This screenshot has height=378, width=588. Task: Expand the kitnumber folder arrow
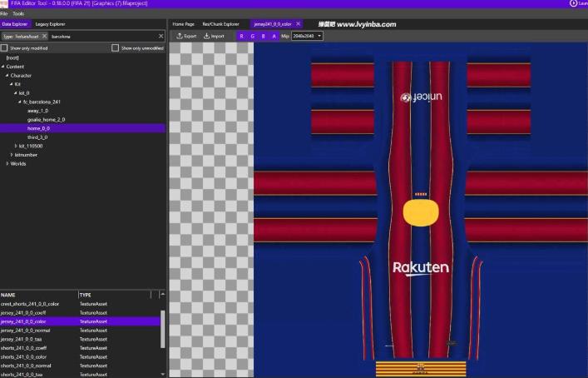[12, 155]
